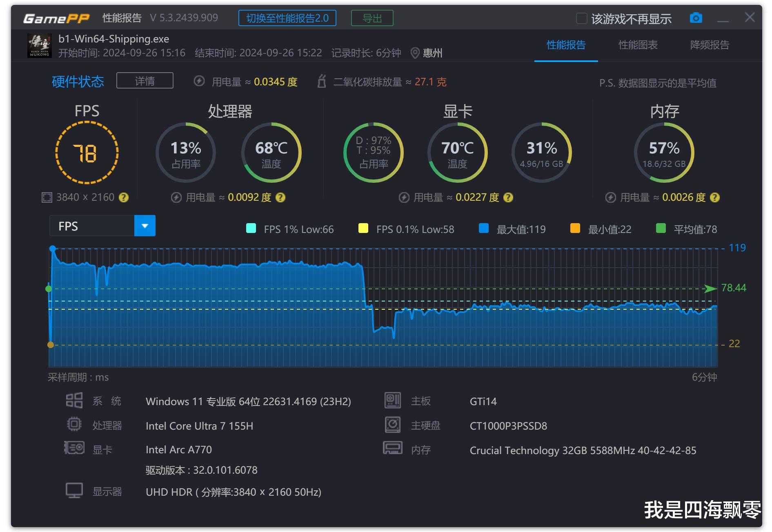Viewport: 772px width, 532px height.
Task: Click the blue max-value marker dot on chart
Action: tap(53, 248)
